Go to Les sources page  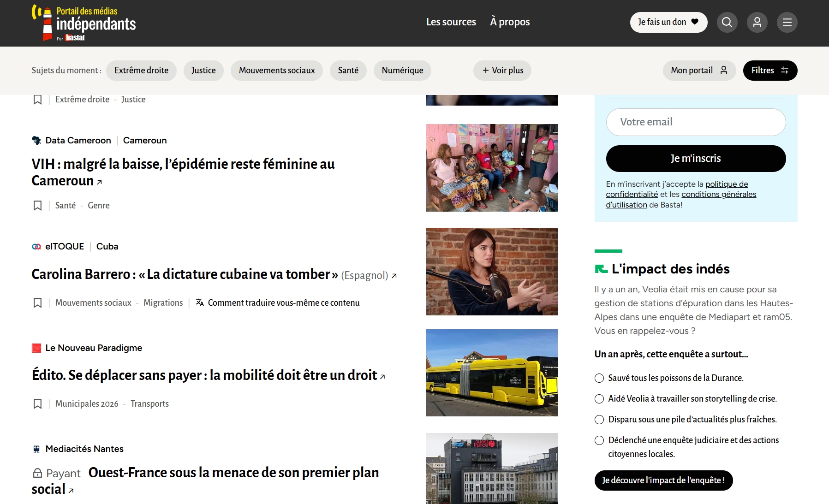(x=451, y=22)
